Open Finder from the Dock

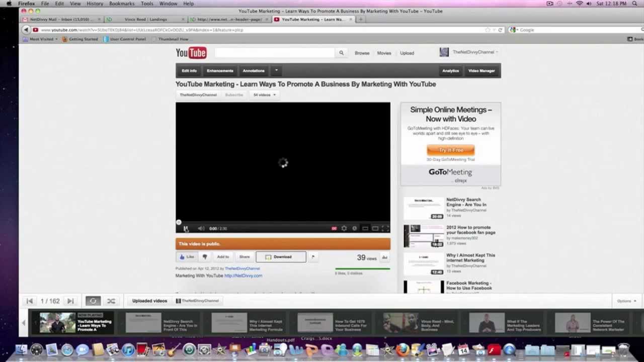point(21,349)
